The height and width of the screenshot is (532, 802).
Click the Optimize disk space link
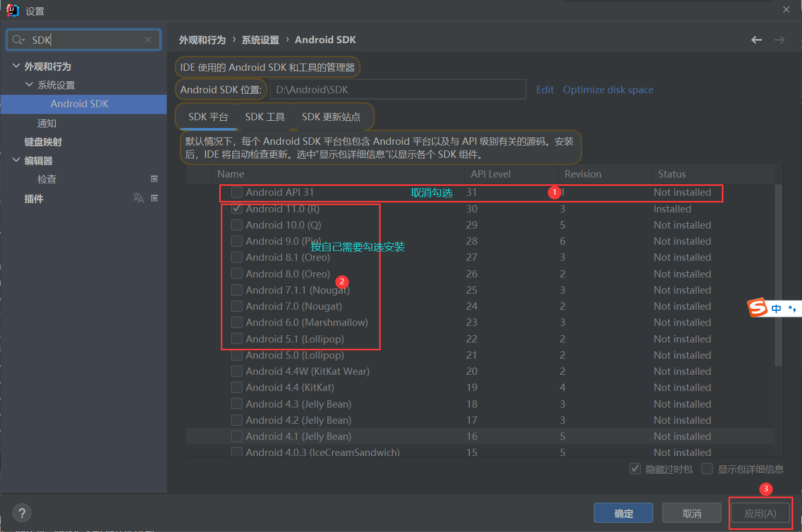coord(608,90)
